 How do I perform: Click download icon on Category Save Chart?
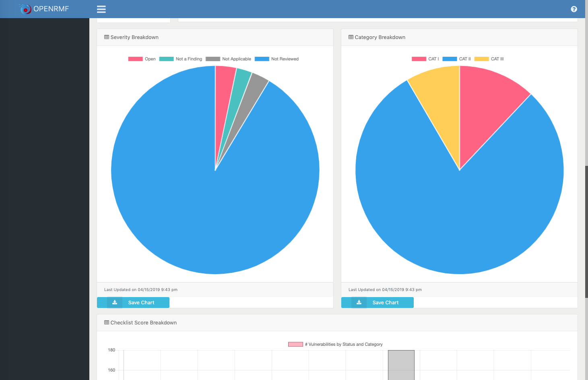359,302
